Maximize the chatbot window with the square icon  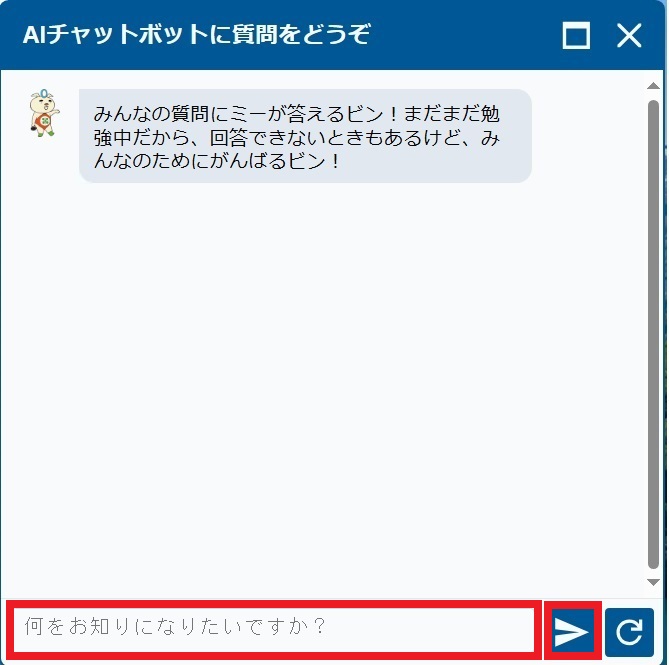(x=576, y=35)
